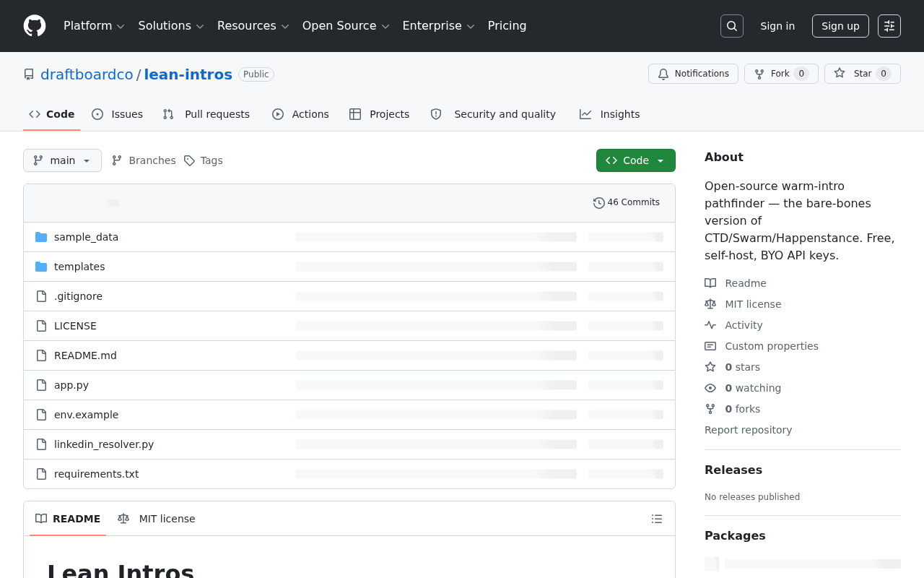The width and height of the screenshot is (924, 578).
Task: Switch to the Issues tab
Action: [118, 114]
